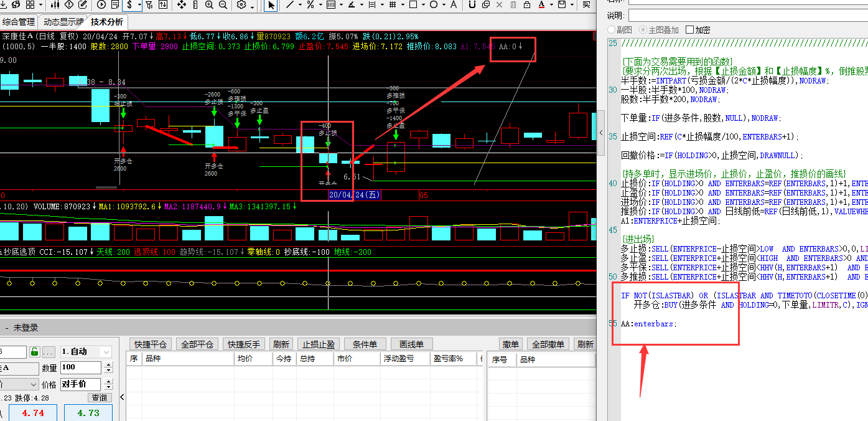The height and width of the screenshot is (421, 868).
Task: Toggle the magnet snap tool
Action: click(x=472, y=5)
